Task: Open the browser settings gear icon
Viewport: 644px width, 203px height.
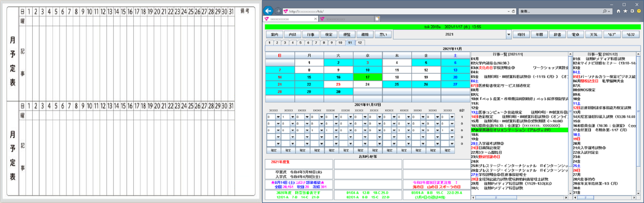Action: [632, 11]
